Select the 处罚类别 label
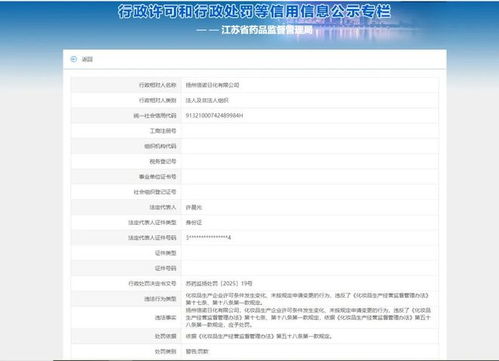 pyautogui.click(x=165, y=352)
